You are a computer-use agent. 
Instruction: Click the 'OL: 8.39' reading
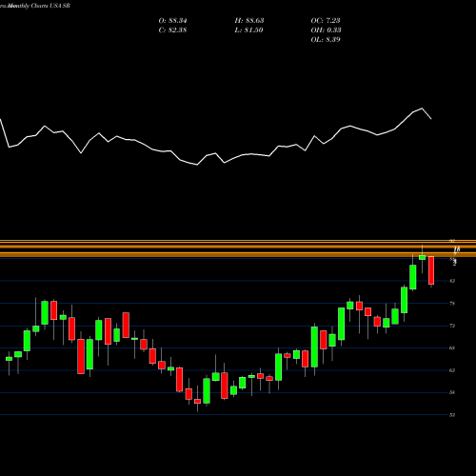pos(326,40)
